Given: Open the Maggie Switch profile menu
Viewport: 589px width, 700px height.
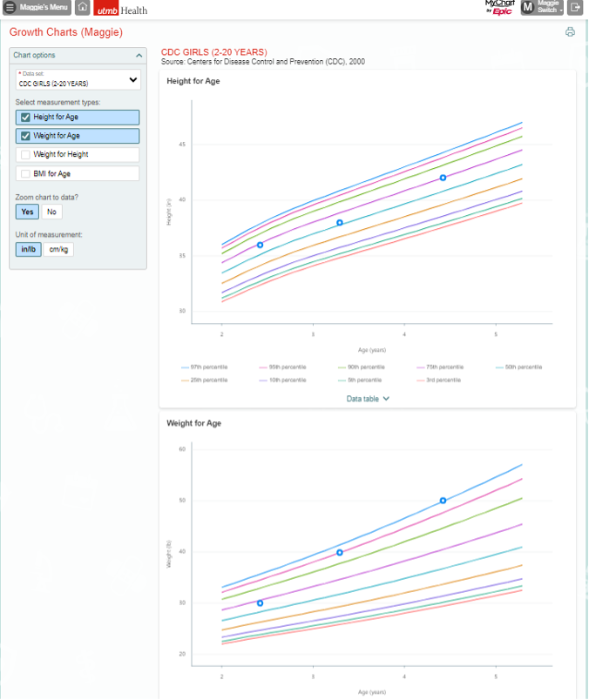Looking at the screenshot, I should pyautogui.click(x=542, y=8).
